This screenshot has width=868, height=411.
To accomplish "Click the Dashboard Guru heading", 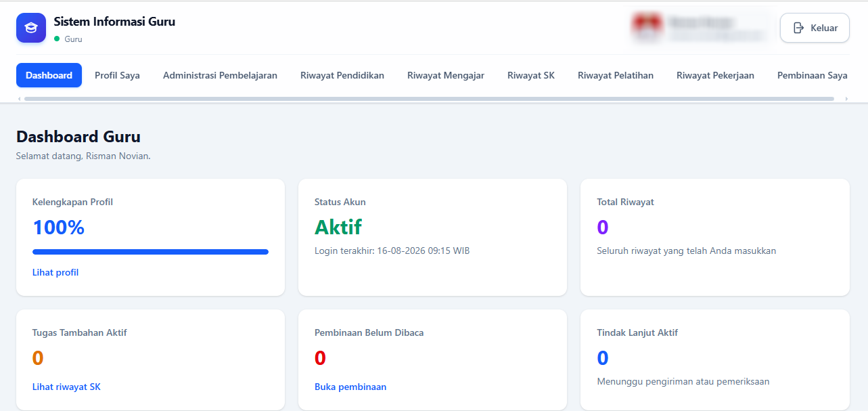I will click(x=78, y=137).
